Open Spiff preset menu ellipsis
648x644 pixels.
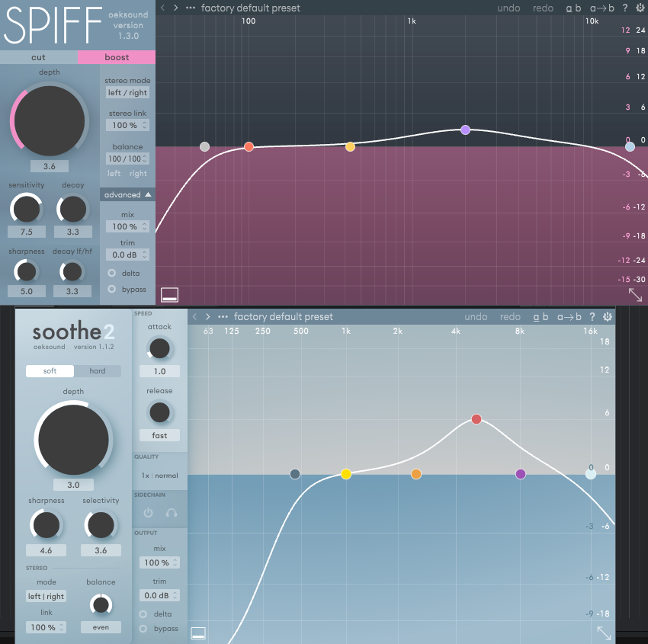[x=190, y=8]
